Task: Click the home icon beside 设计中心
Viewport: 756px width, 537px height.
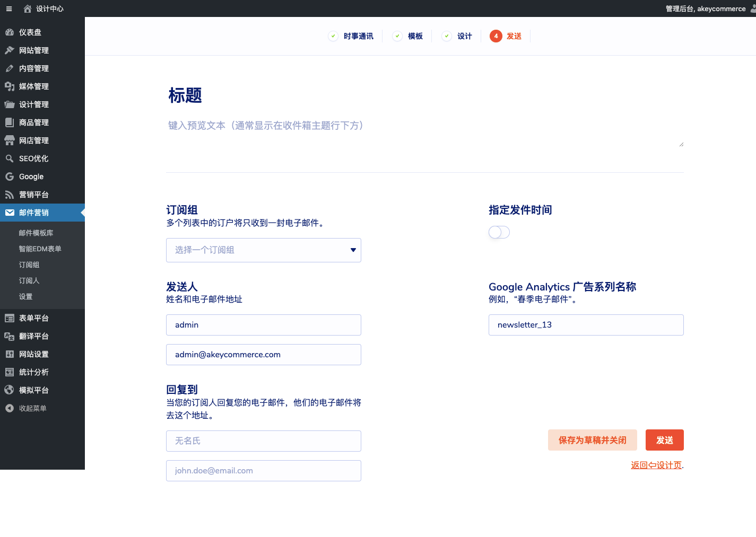Action: tap(28, 8)
